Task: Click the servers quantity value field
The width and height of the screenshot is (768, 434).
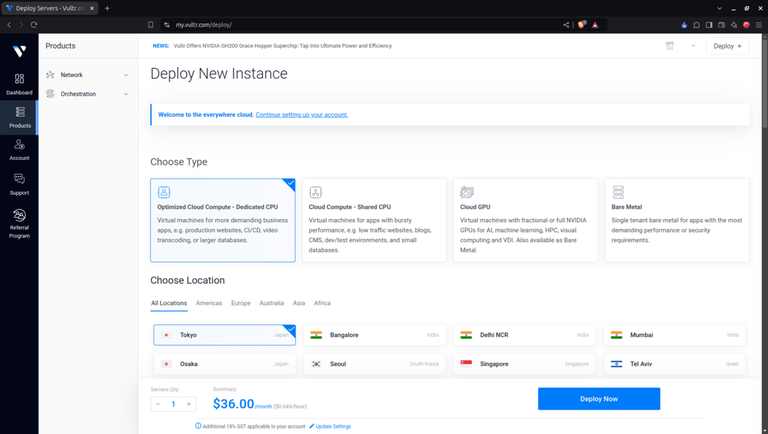Action: (x=173, y=404)
